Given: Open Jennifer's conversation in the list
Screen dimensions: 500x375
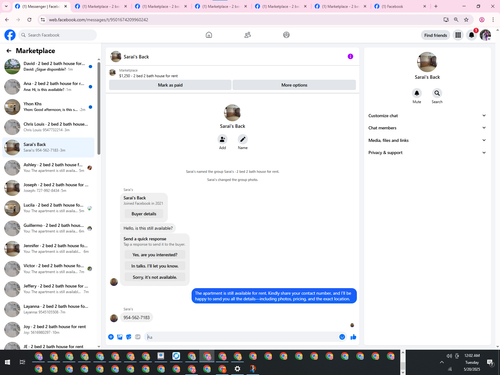Looking at the screenshot, I should pos(49,248).
